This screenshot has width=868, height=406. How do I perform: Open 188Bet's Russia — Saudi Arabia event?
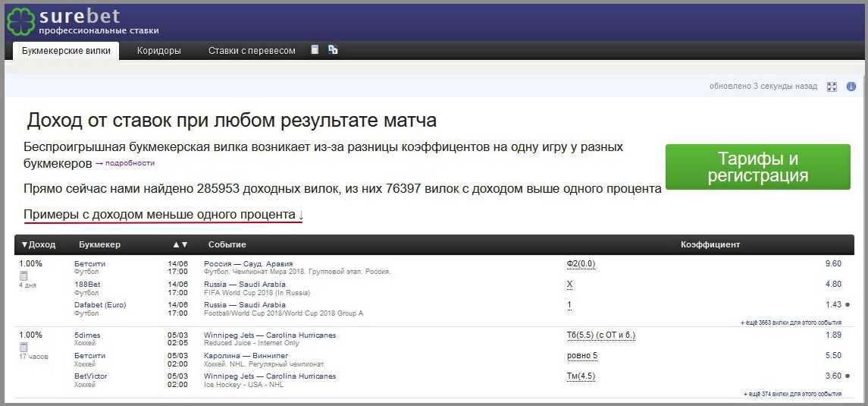coord(245,284)
